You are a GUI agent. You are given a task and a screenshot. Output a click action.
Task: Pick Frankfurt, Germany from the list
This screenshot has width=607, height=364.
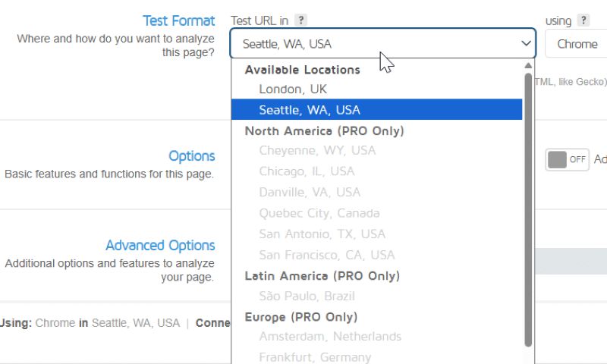point(315,356)
